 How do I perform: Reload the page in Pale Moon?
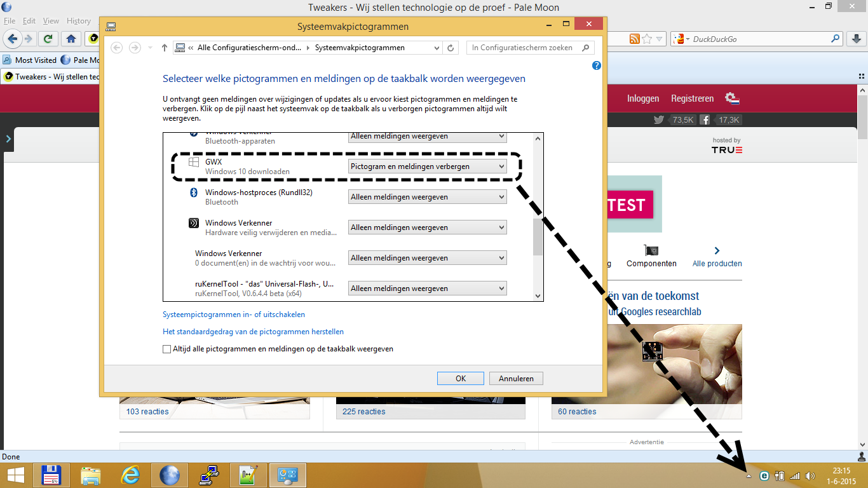[48, 39]
